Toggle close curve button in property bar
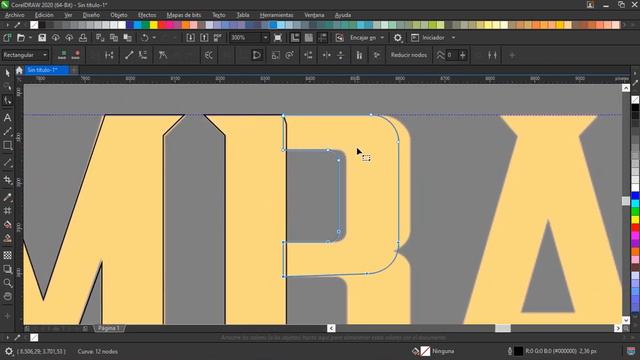Viewport: 640px width, 360px height. pyautogui.click(x=257, y=55)
